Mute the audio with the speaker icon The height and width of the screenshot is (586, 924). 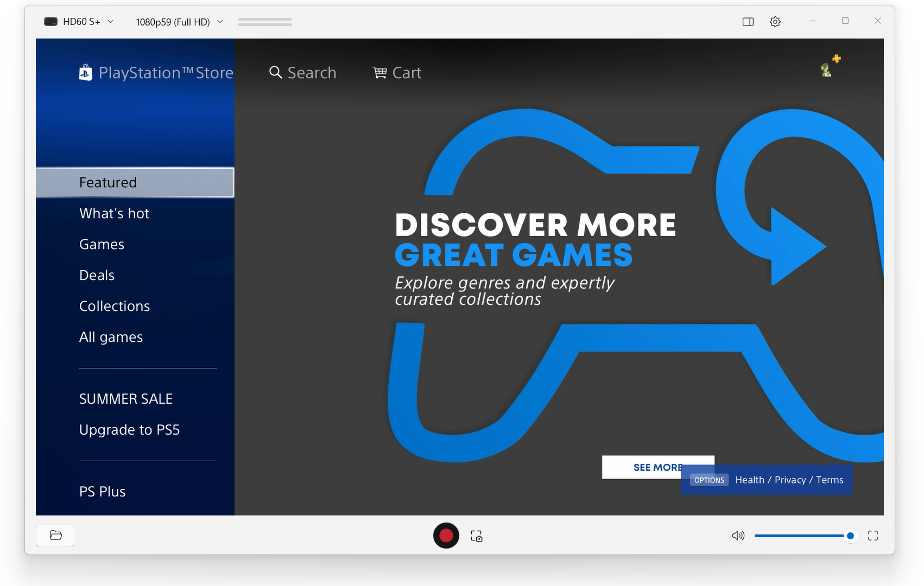[738, 536]
